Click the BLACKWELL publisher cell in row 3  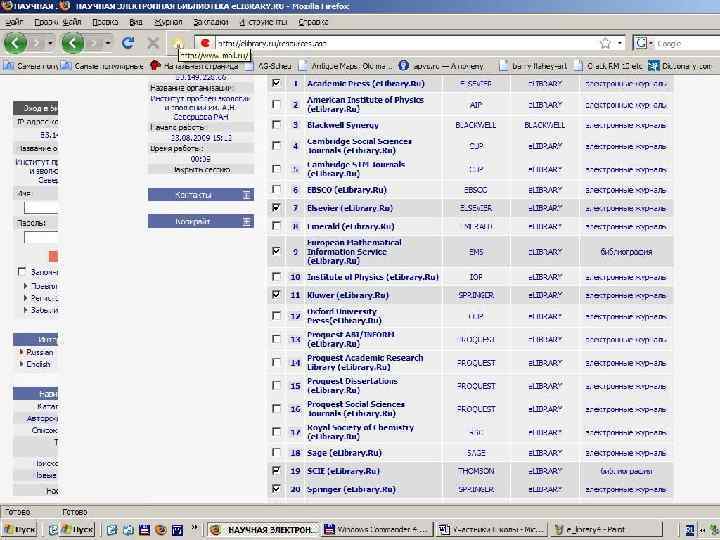[476, 125]
